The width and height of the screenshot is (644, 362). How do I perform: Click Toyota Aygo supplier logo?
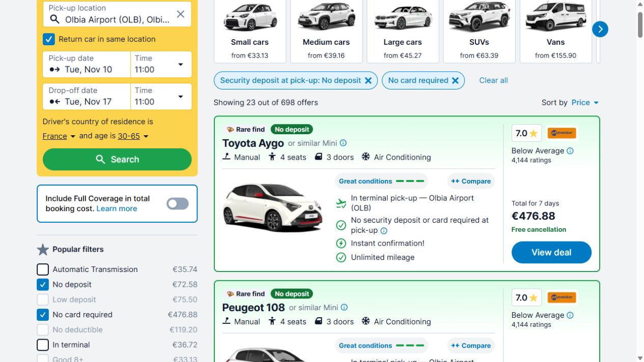pyautogui.click(x=562, y=133)
